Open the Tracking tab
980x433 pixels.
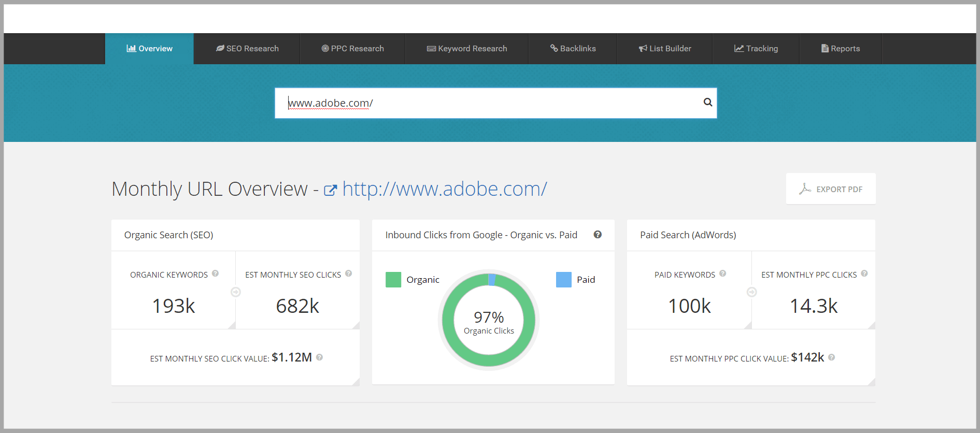(756, 49)
